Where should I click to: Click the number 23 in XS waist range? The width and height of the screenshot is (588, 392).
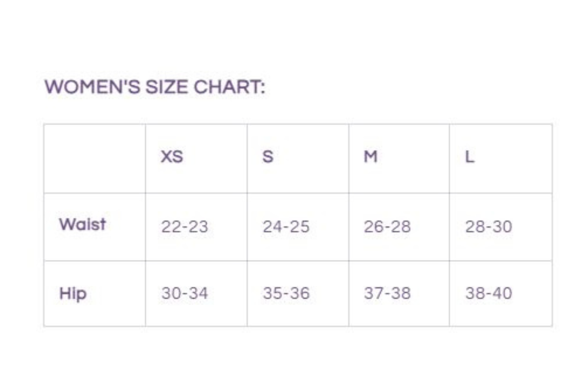[x=198, y=227]
